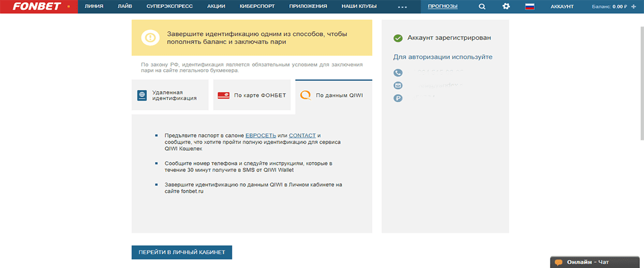Screen dimensions: 644x268
Task: Open the settings gear icon
Action: [x=506, y=6]
